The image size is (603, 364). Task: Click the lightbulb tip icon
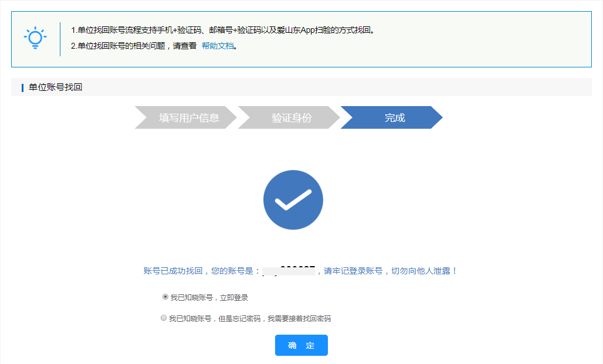click(35, 36)
